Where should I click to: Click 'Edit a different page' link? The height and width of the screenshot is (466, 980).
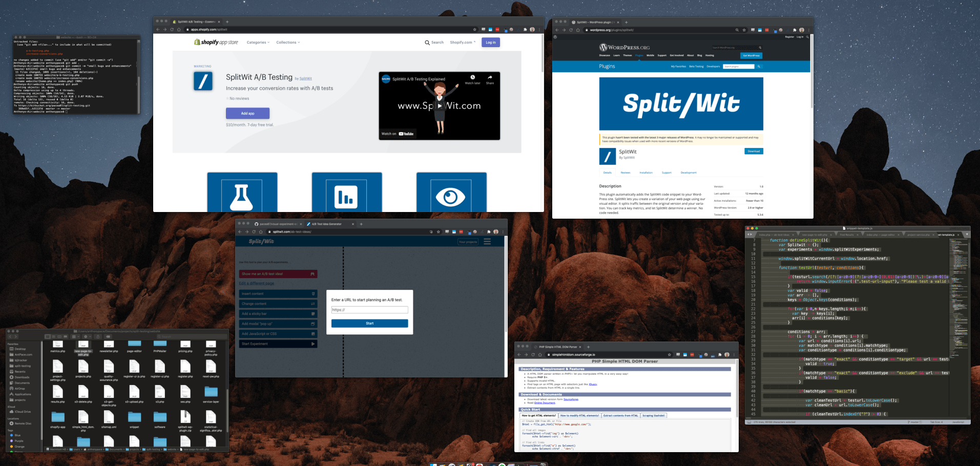point(257,283)
